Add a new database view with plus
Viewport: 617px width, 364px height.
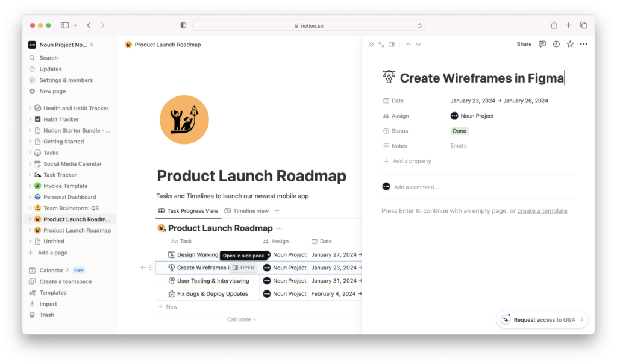click(x=277, y=211)
